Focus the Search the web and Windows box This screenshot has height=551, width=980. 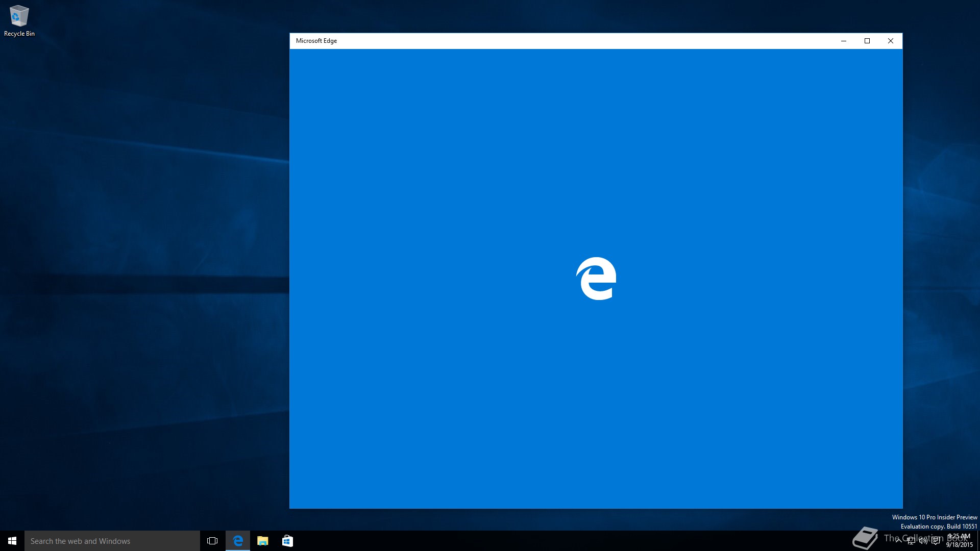(112, 541)
